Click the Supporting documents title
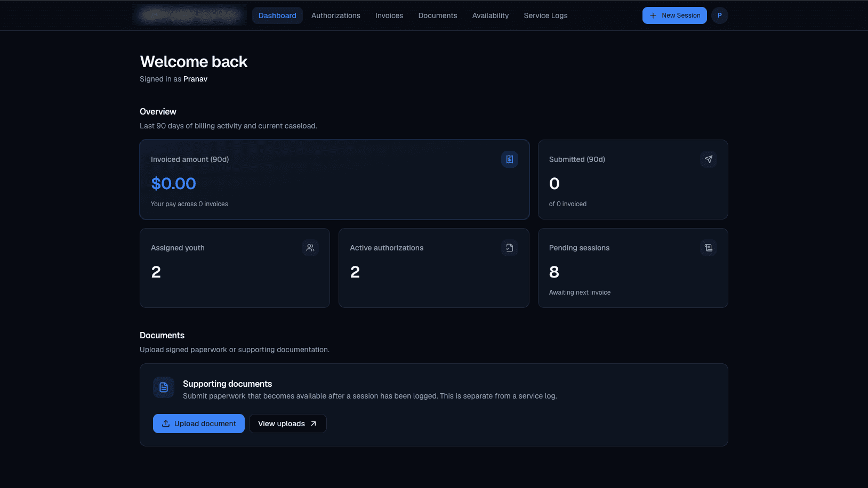The height and width of the screenshot is (488, 868). (227, 384)
